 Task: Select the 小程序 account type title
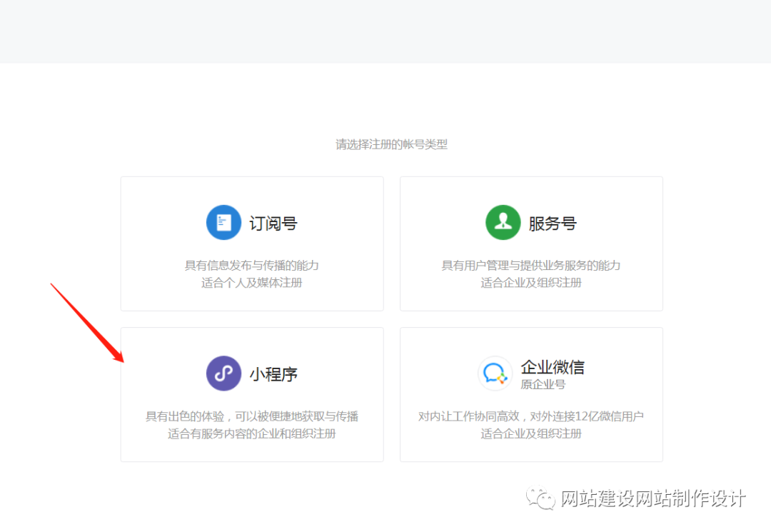273,375
